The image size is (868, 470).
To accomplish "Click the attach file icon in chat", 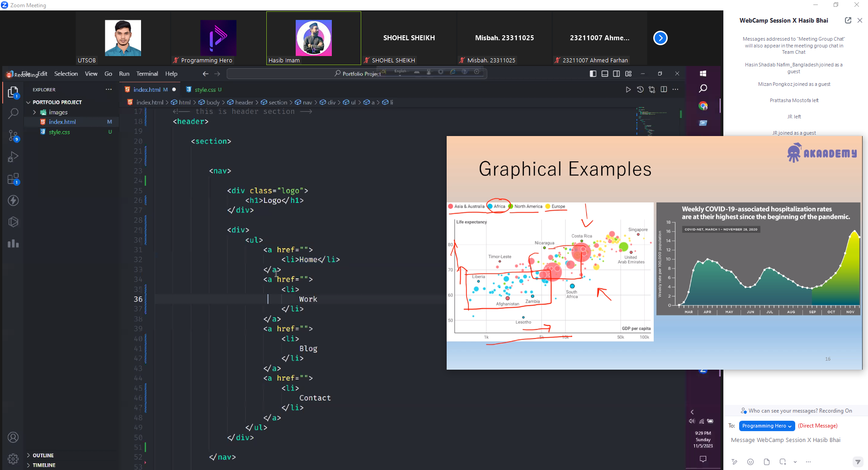I will (767, 462).
